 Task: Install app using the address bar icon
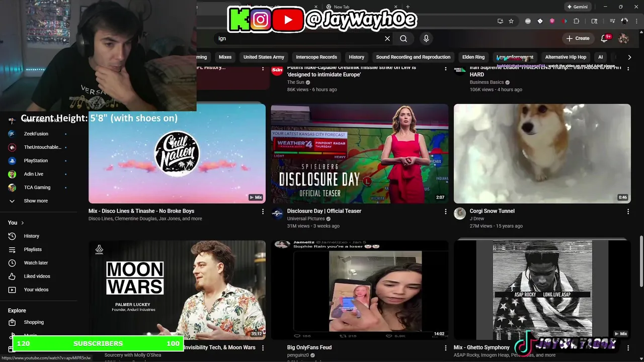coord(500,21)
